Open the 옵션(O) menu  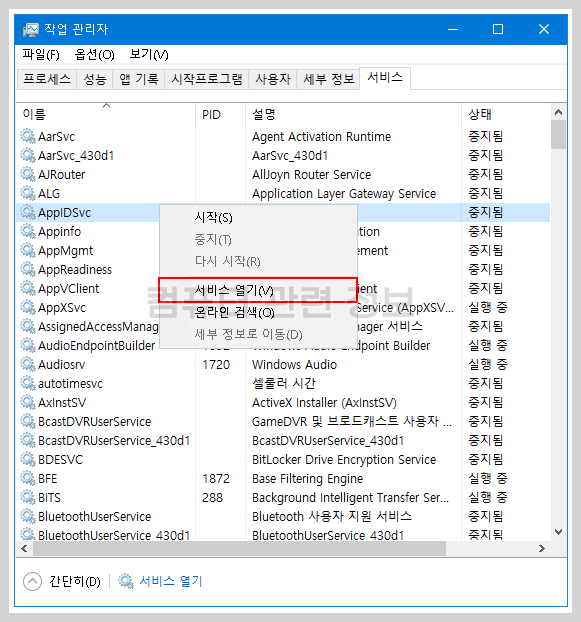pos(95,54)
